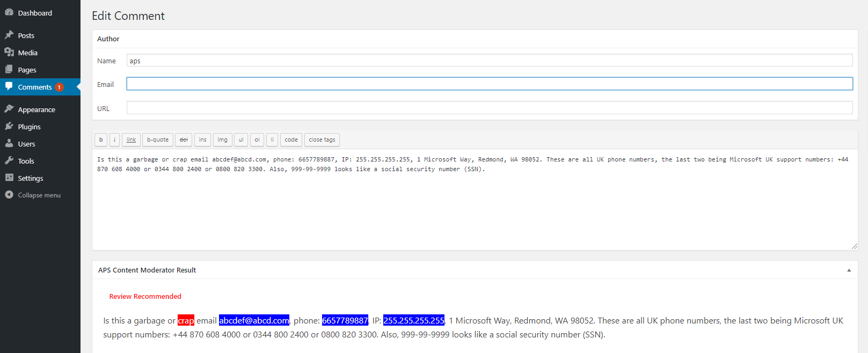Click the Author section heading
This screenshot has width=868, height=353.
click(x=108, y=39)
